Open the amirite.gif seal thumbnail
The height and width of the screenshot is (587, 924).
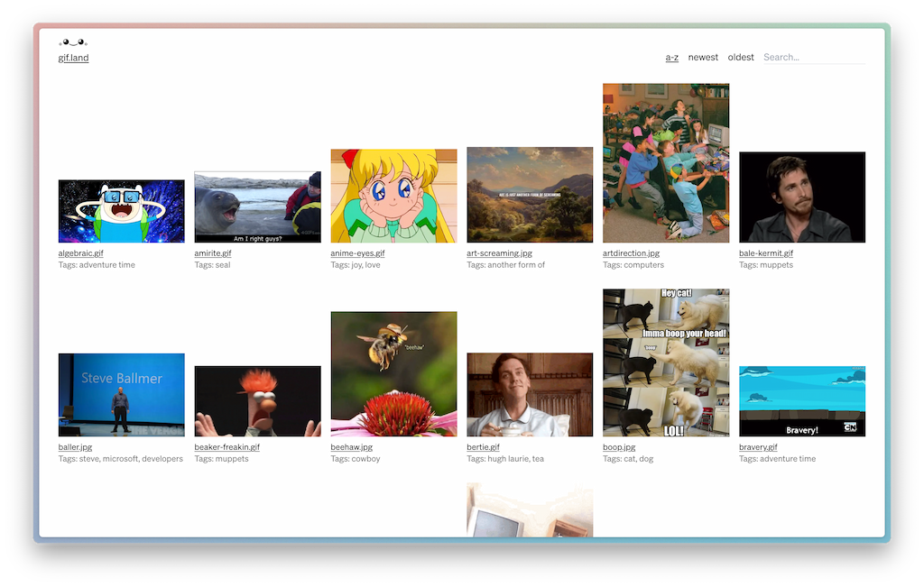click(x=257, y=207)
